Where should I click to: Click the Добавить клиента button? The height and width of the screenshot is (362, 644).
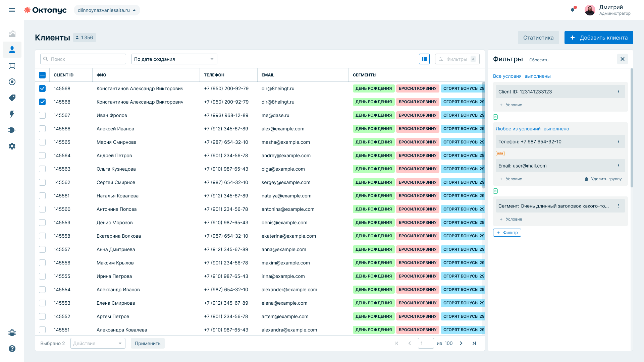tap(599, 38)
